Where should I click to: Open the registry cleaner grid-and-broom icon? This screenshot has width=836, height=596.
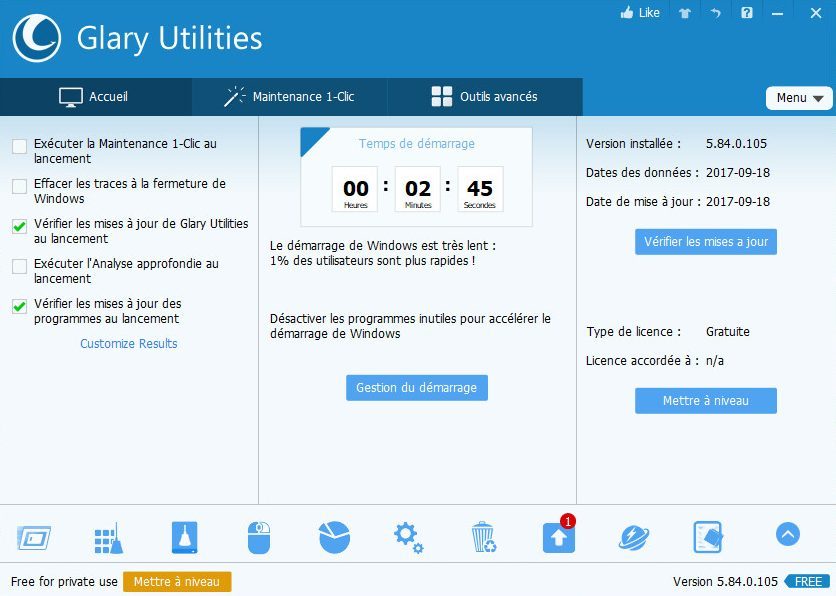click(108, 538)
